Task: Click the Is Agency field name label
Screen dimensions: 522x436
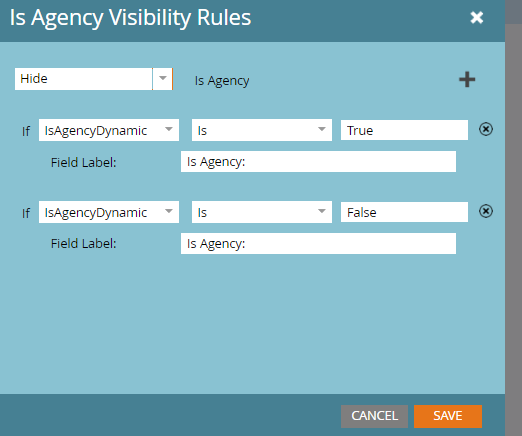Action: coord(222,80)
